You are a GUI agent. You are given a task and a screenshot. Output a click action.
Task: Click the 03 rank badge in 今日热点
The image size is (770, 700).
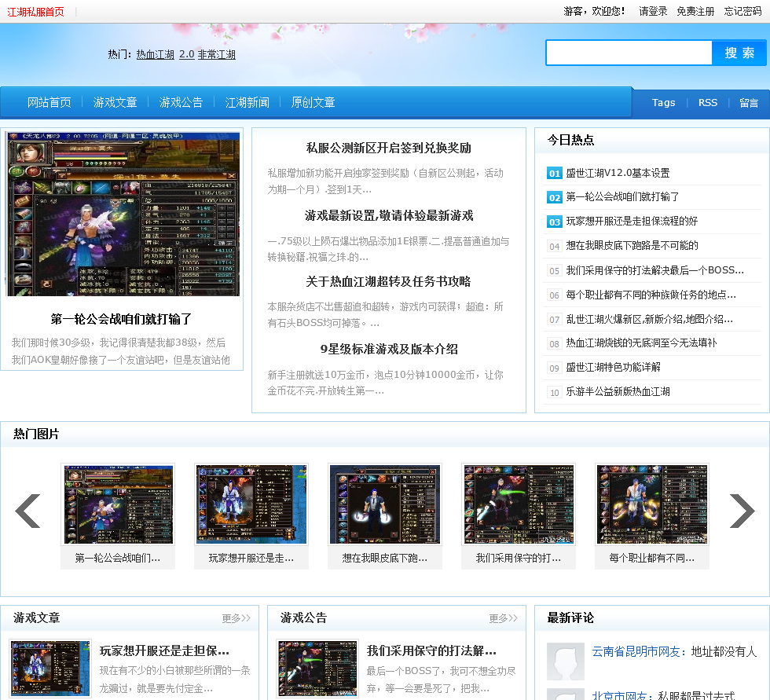pos(555,222)
